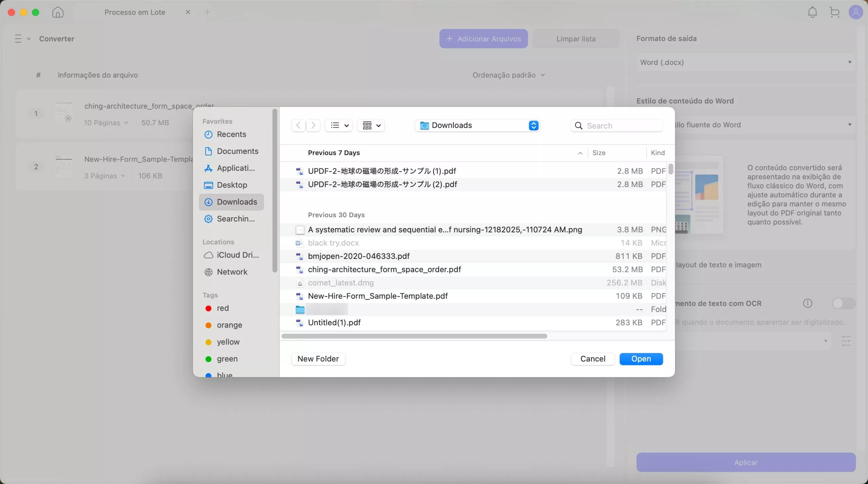The width and height of the screenshot is (868, 484).
Task: Go back with the left arrow button
Action: [x=298, y=126]
